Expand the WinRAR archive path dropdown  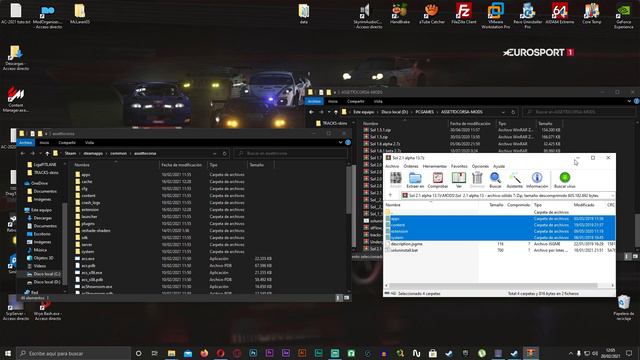click(x=612, y=196)
